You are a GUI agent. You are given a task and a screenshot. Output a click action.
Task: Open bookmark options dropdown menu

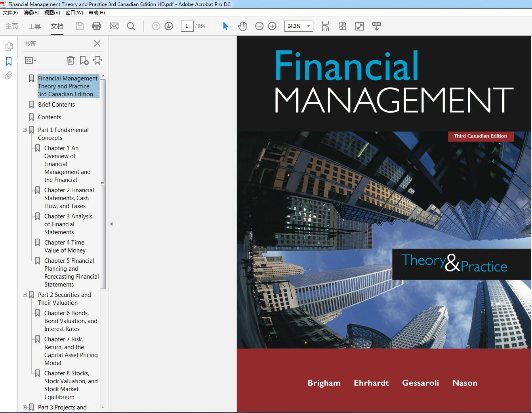coord(31,61)
